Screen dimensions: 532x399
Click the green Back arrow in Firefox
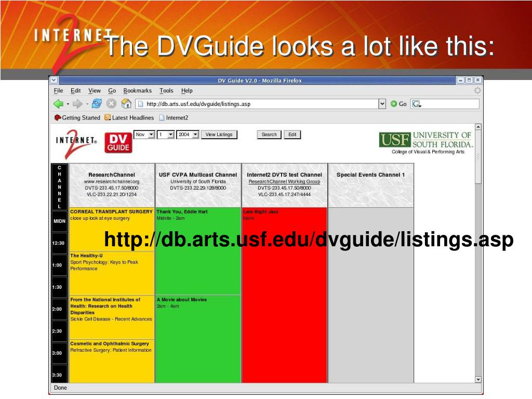(x=58, y=104)
